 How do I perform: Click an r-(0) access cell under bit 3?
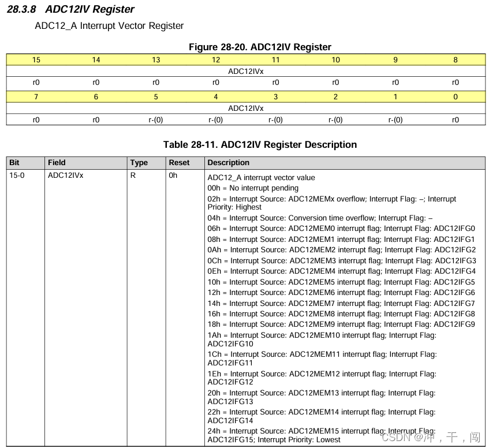(x=275, y=120)
